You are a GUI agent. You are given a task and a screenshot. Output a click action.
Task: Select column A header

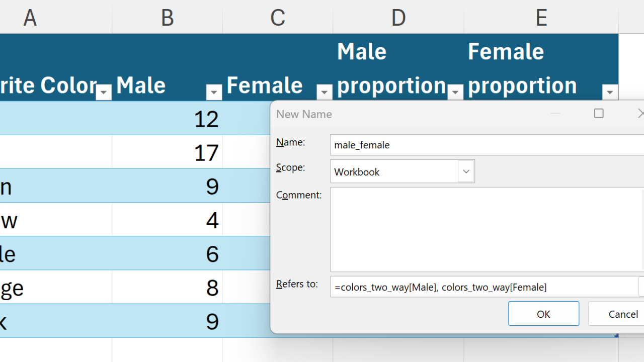coord(30,17)
